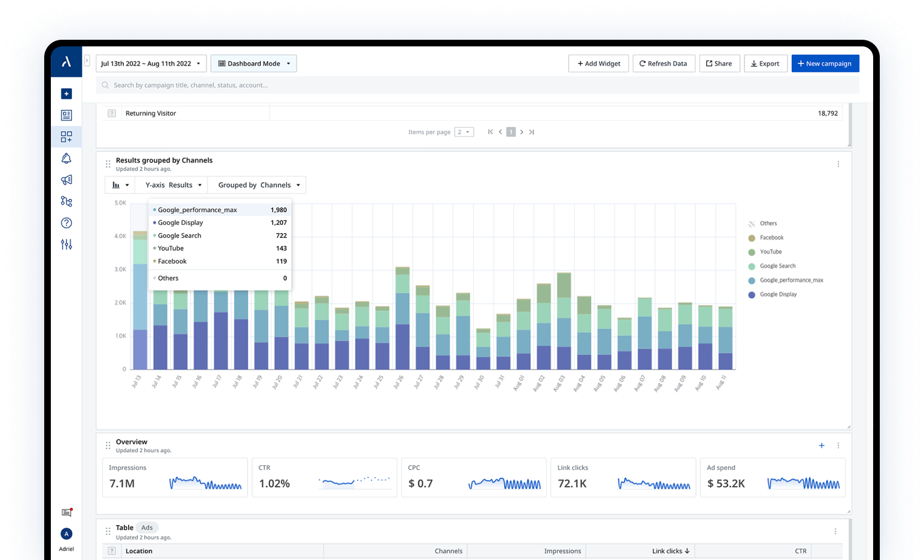This screenshot has height=560, width=924.
Task: Click the Google Search legend color swatch
Action: (752, 266)
